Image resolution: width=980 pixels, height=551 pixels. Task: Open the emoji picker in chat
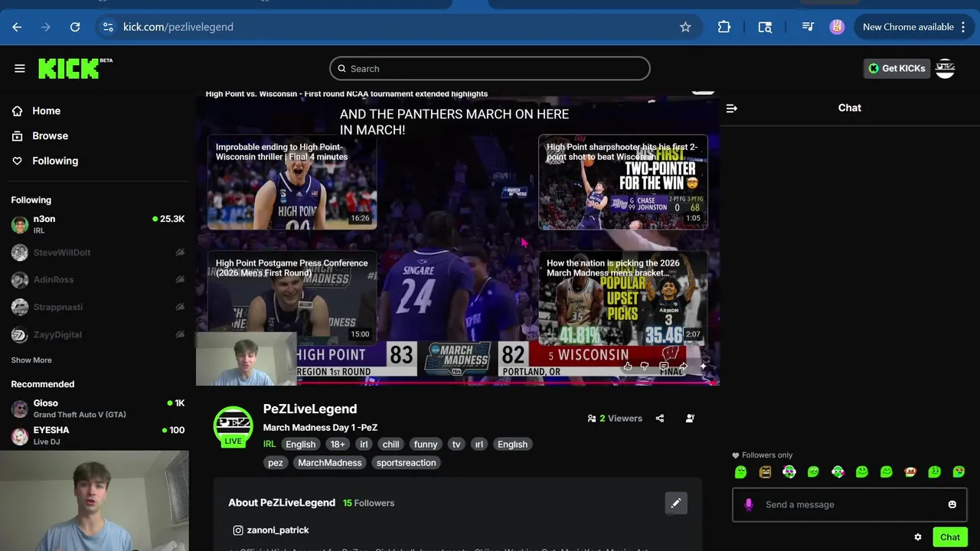tap(952, 504)
